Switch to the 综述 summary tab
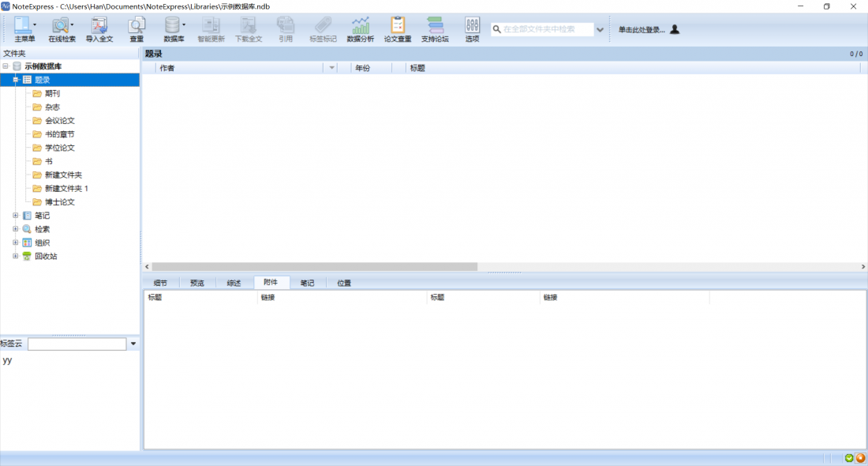Screen dimensions: 868x466 click(234, 283)
